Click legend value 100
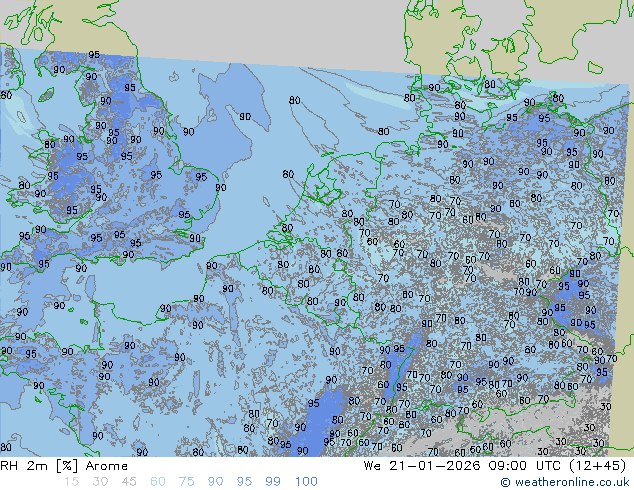This screenshot has height=490, width=634. pyautogui.click(x=306, y=482)
